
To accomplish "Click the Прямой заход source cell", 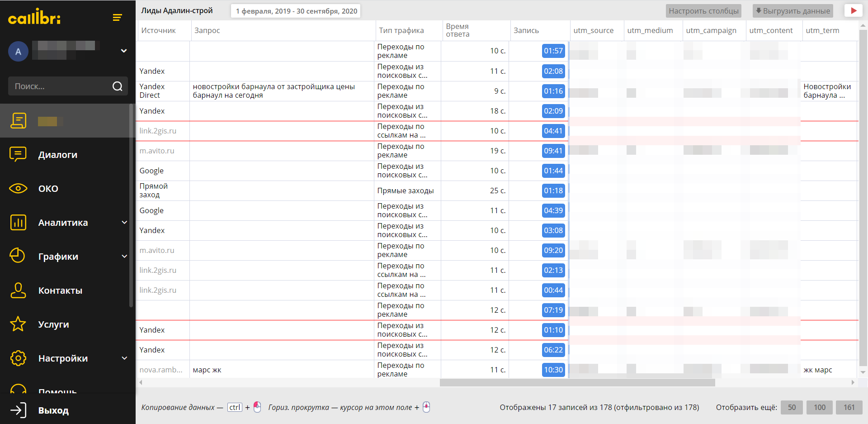I will pos(163,191).
